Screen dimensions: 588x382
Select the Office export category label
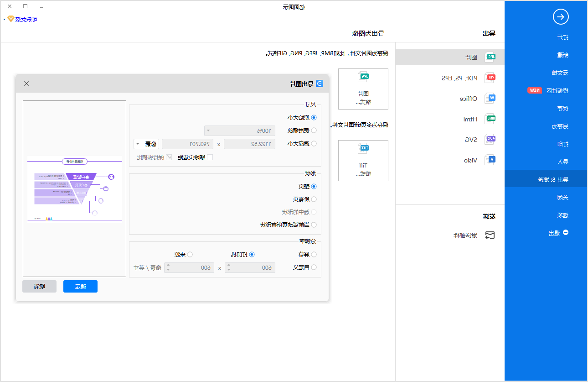tap(468, 99)
